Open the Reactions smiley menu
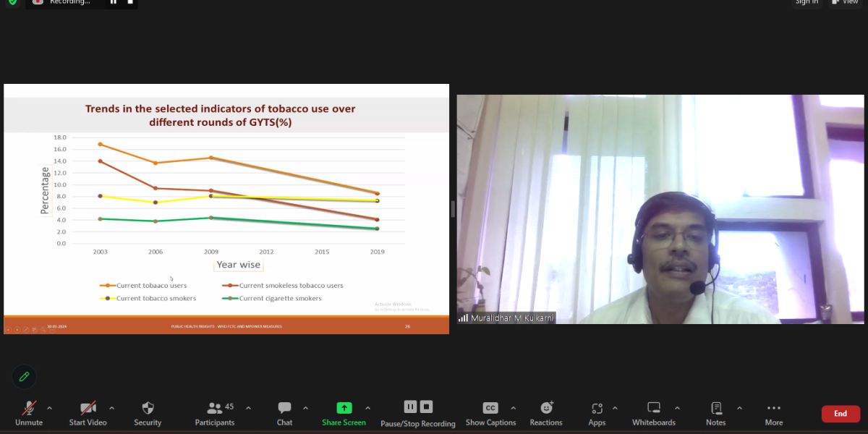The image size is (868, 434). pyautogui.click(x=546, y=414)
